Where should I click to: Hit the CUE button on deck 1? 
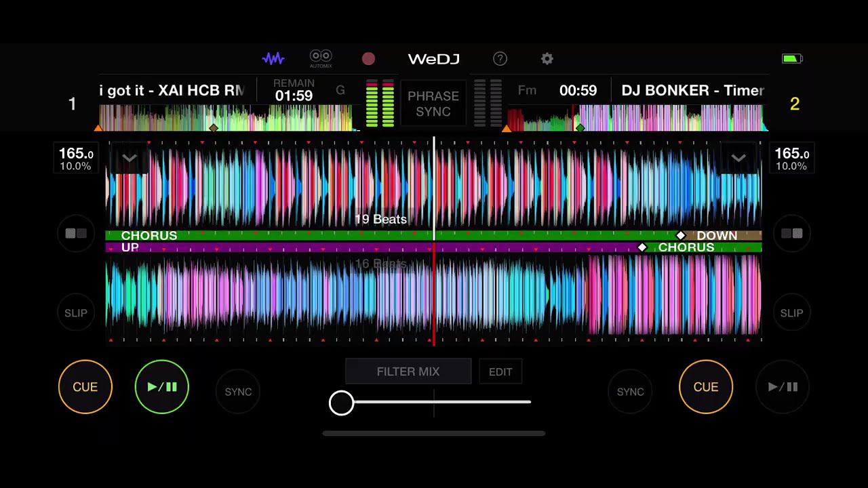(85, 387)
